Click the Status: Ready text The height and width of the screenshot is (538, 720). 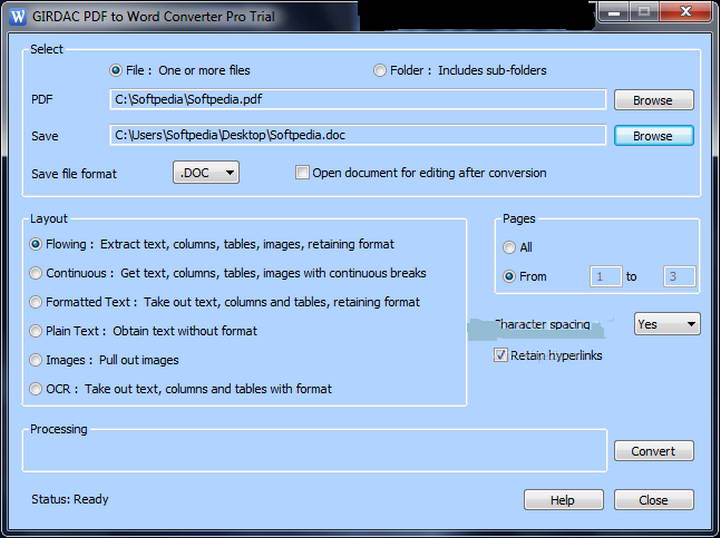tap(70, 499)
